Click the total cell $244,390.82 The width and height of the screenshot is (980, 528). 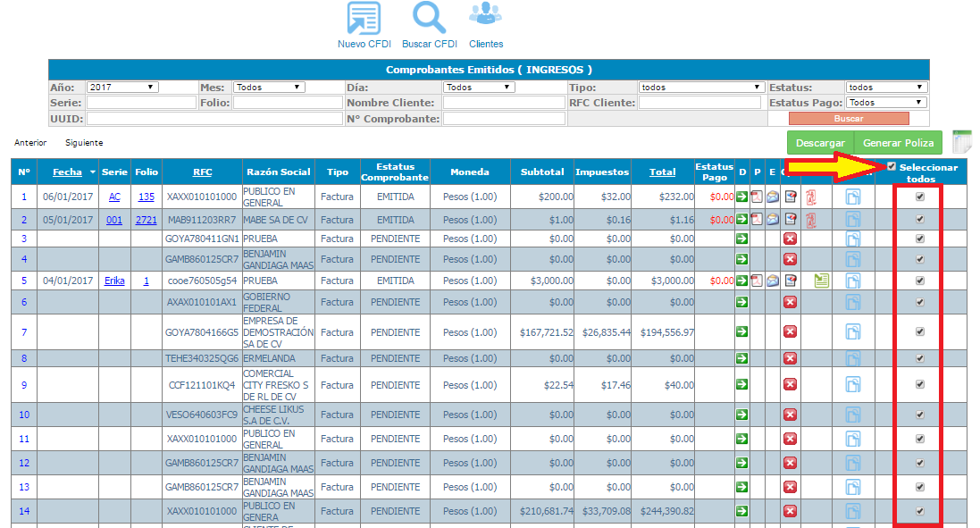click(663, 511)
